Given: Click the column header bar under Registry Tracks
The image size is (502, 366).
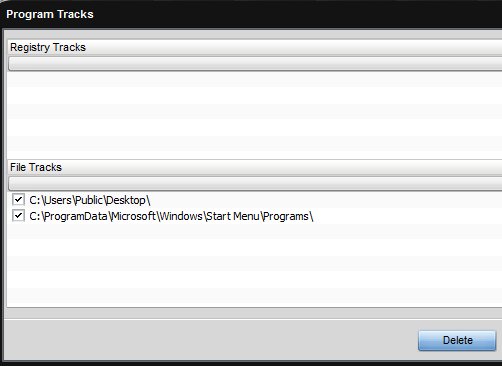Looking at the screenshot, I should point(255,64).
